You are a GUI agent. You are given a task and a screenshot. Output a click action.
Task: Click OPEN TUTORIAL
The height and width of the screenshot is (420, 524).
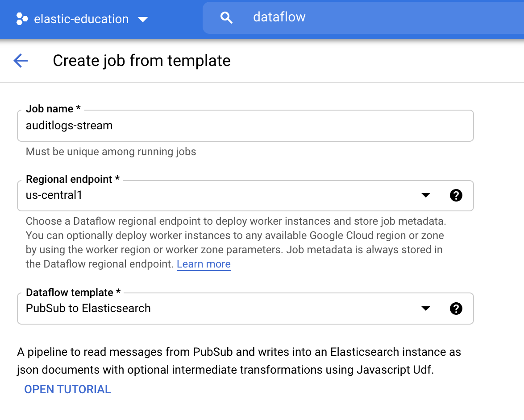pos(67,389)
